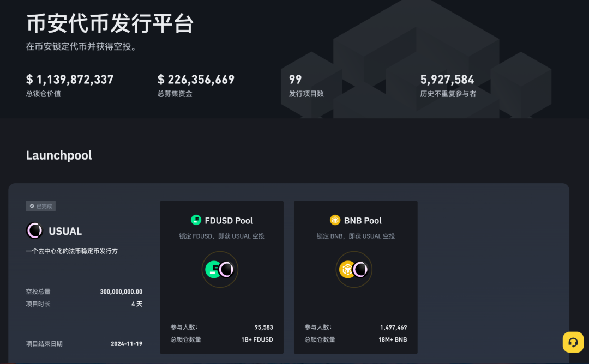Screen dimensions: 589x364
Task: Open the customer support chat icon
Action: pos(573,342)
